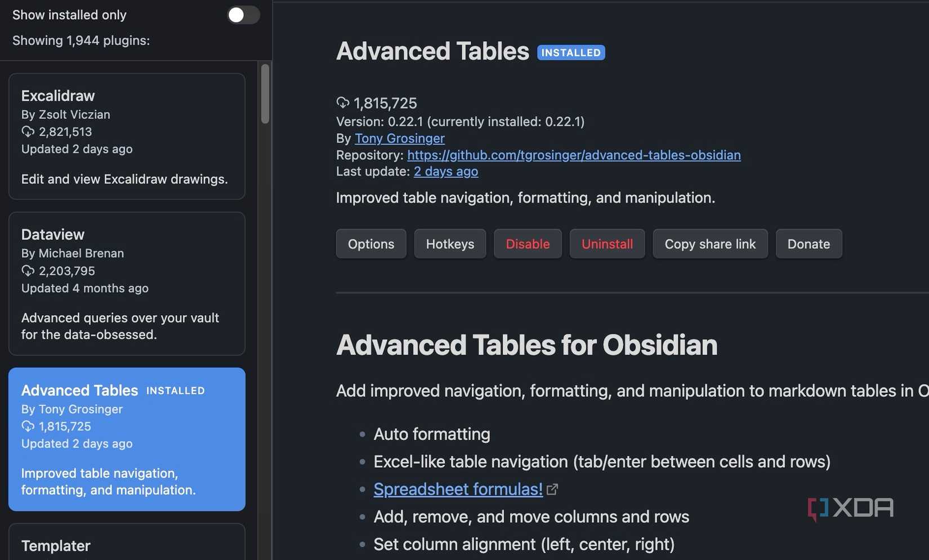This screenshot has height=560, width=929.
Task: Toggle the "Show installed only" switch
Action: click(243, 15)
